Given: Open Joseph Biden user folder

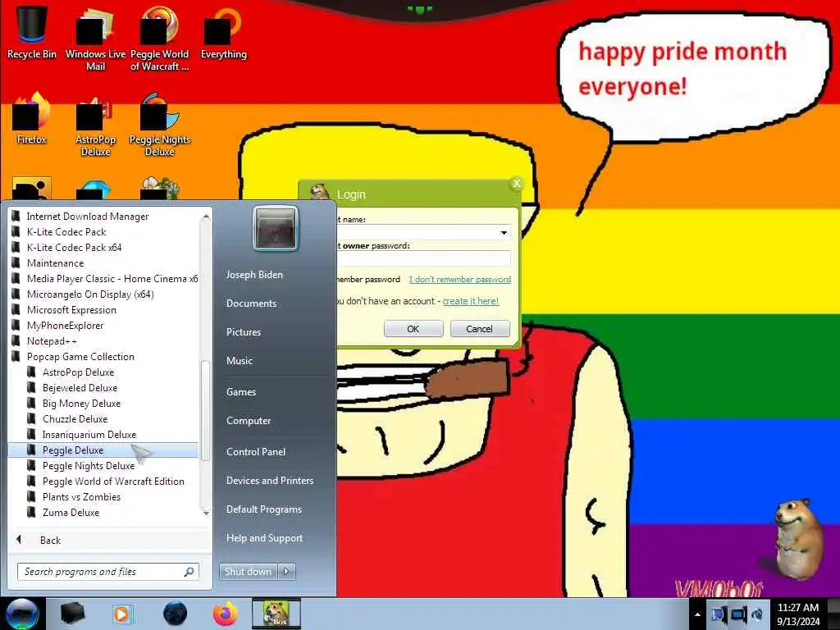Looking at the screenshot, I should click(254, 275).
